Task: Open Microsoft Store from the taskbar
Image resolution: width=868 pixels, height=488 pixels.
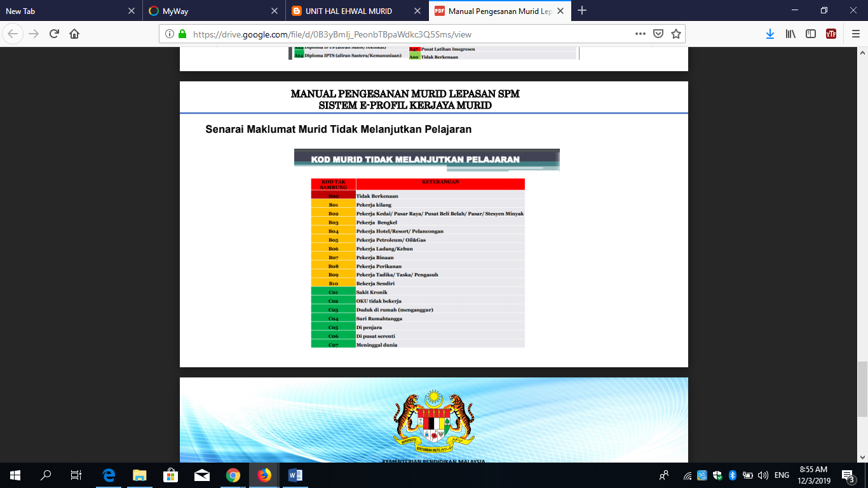Action: 171,475
